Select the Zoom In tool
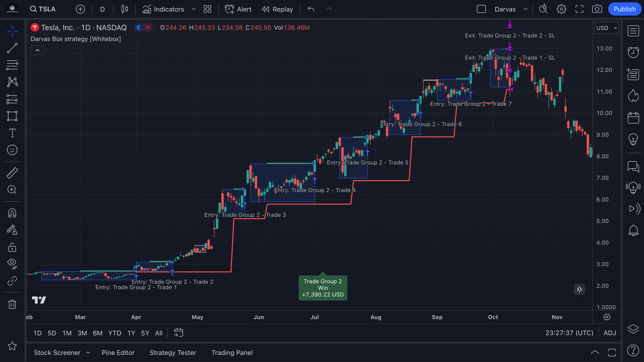 pyautogui.click(x=12, y=190)
